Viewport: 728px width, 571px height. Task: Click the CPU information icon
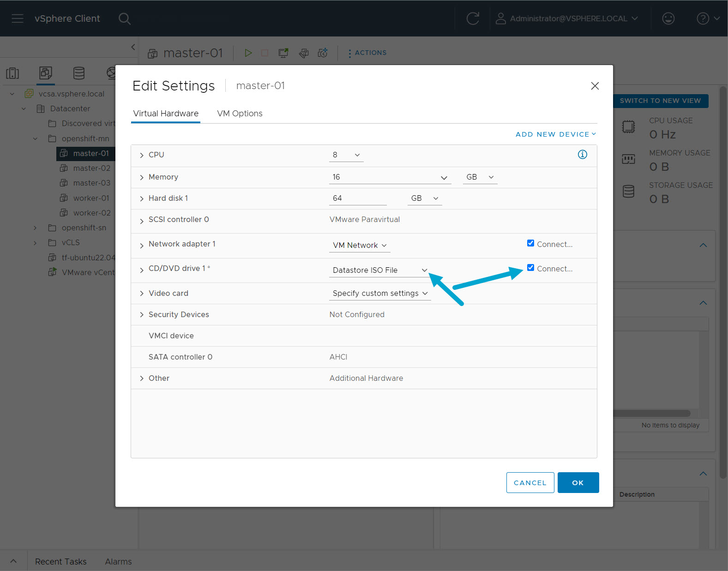pyautogui.click(x=582, y=155)
